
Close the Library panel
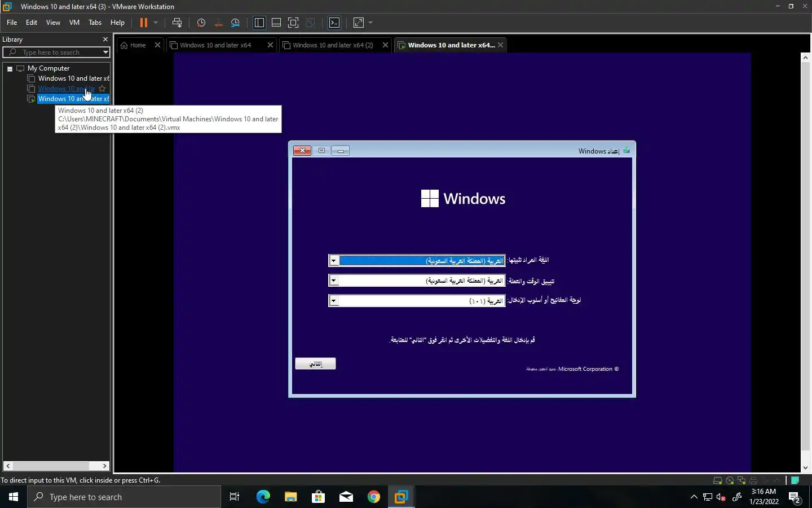[105, 40]
